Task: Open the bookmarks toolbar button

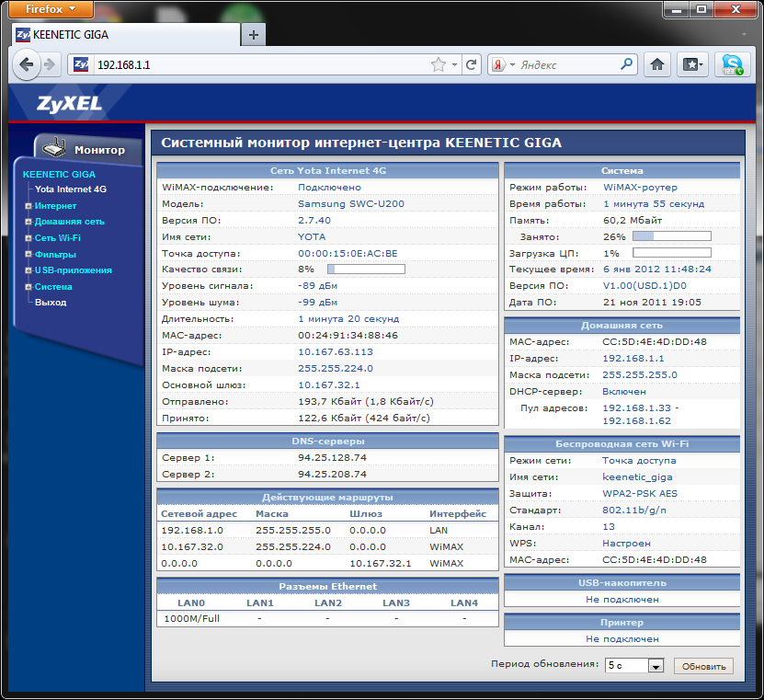Action: coord(693,64)
